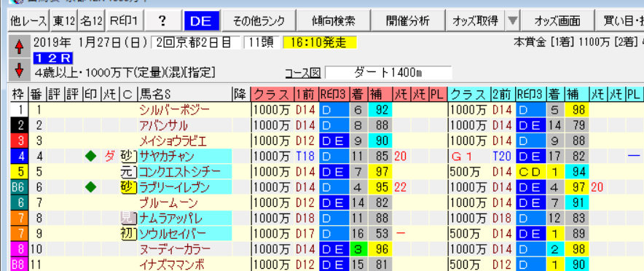
Task: Click the コース図 link
Action: 303,73
